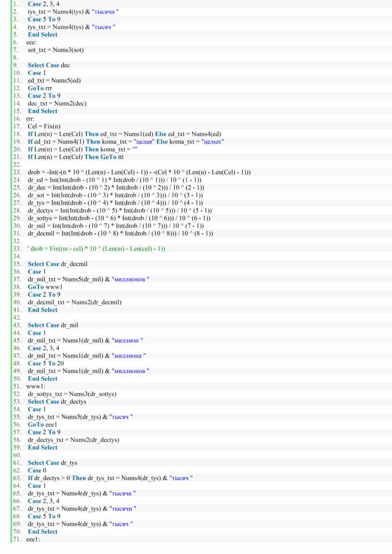
Task: Click the label line "www1:"
Action: click(36, 386)
